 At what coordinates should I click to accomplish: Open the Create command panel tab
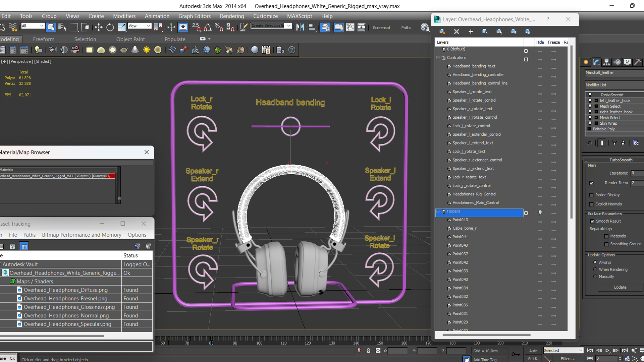coord(586,62)
